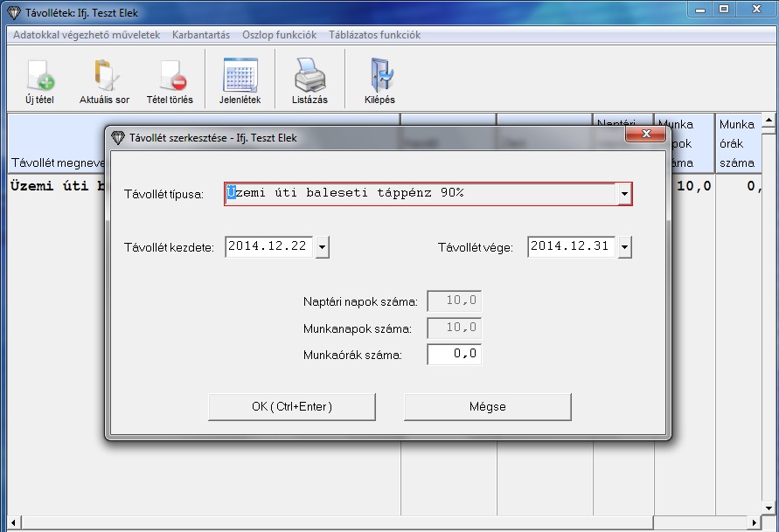Image resolution: width=779 pixels, height=532 pixels.
Task: Open the Karbantartás menu
Action: 201,35
